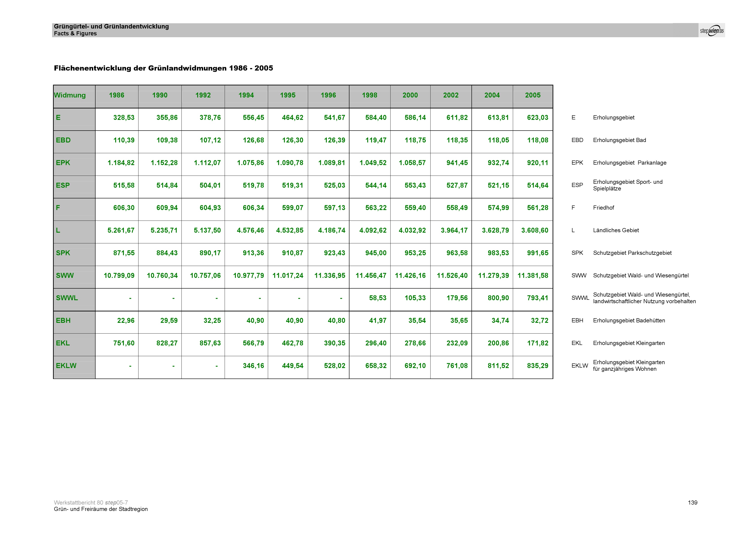Click the SWWL row label
The height and width of the screenshot is (534, 756).
(67, 298)
